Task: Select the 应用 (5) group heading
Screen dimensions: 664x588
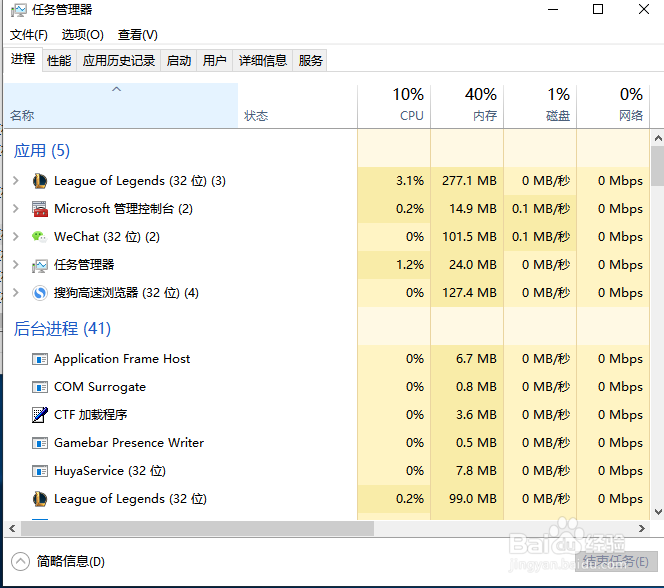Action: [42, 151]
